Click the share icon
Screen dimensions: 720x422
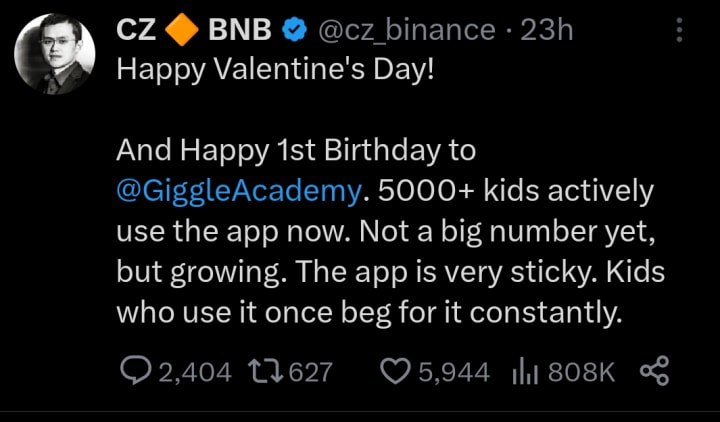pyautogui.click(x=653, y=372)
